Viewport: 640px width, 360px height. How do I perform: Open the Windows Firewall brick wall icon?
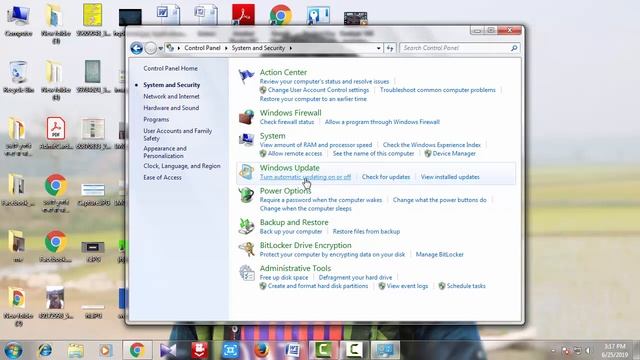(x=246, y=117)
